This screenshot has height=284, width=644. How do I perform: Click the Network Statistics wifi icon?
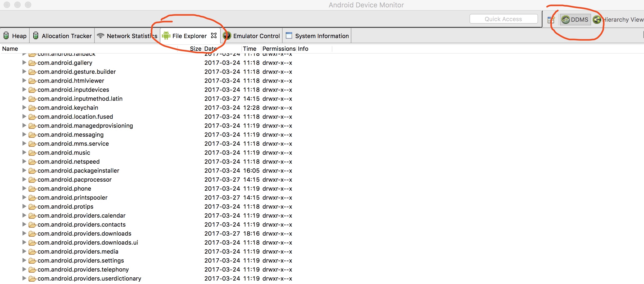101,36
